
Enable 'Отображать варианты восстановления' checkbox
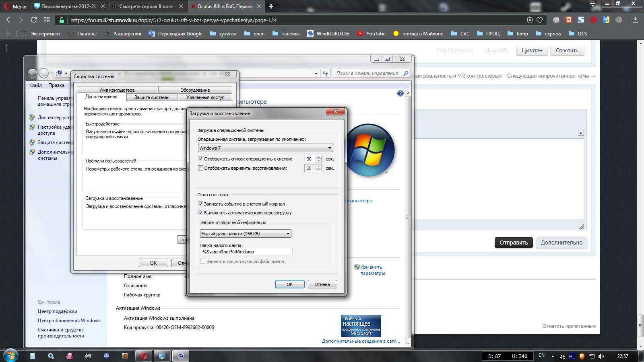point(201,168)
